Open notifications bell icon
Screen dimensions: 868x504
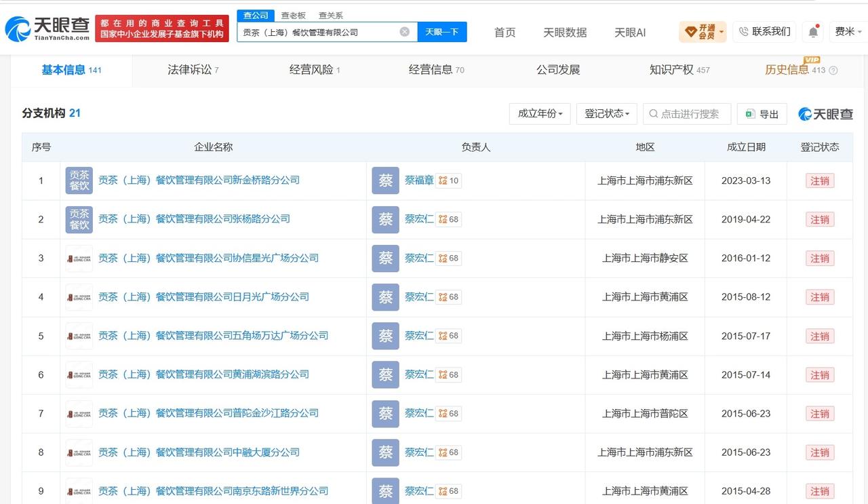(x=813, y=32)
